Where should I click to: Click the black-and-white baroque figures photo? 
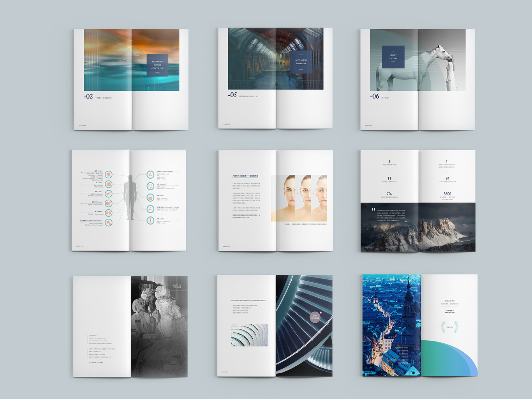[x=159, y=327]
